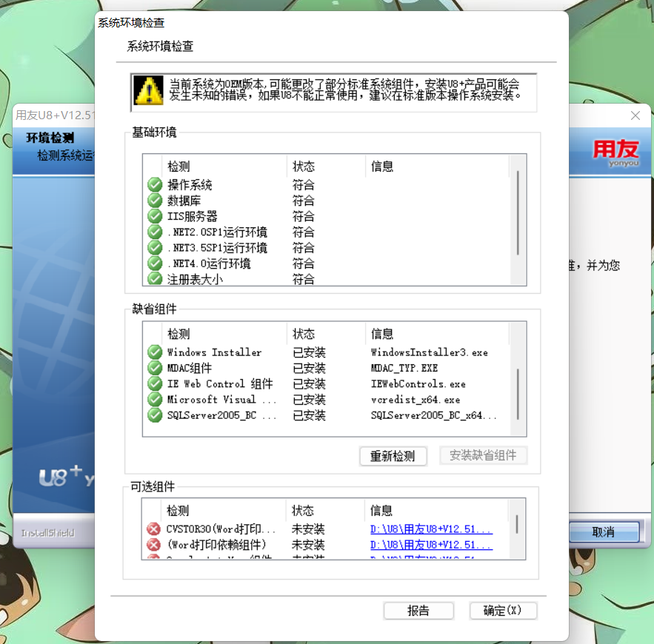
Task: Confirm with the 确定(X) button
Action: point(503,611)
